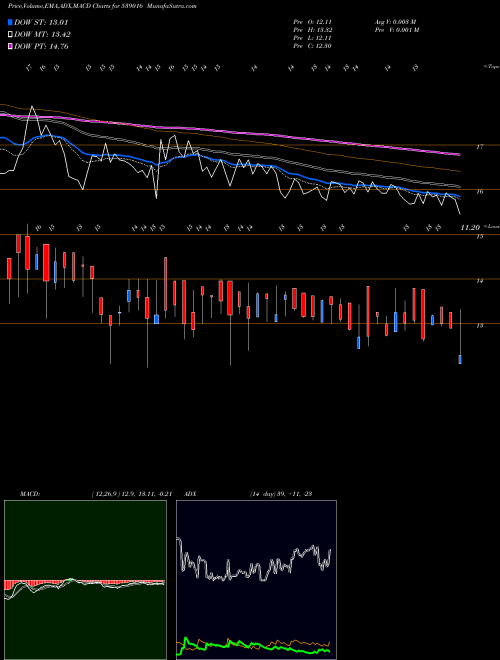Click the 16 axis label on the EMA chart
This screenshot has height=660, width=500.
479,192
